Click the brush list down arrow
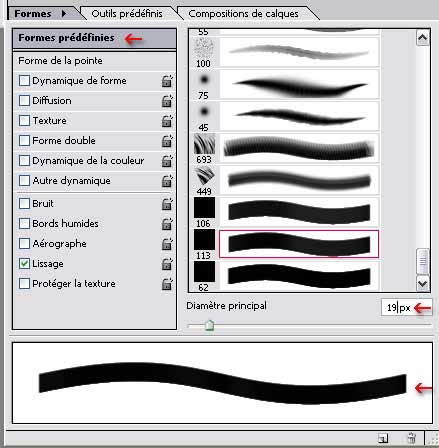This screenshot has width=439, height=448. tap(423, 284)
